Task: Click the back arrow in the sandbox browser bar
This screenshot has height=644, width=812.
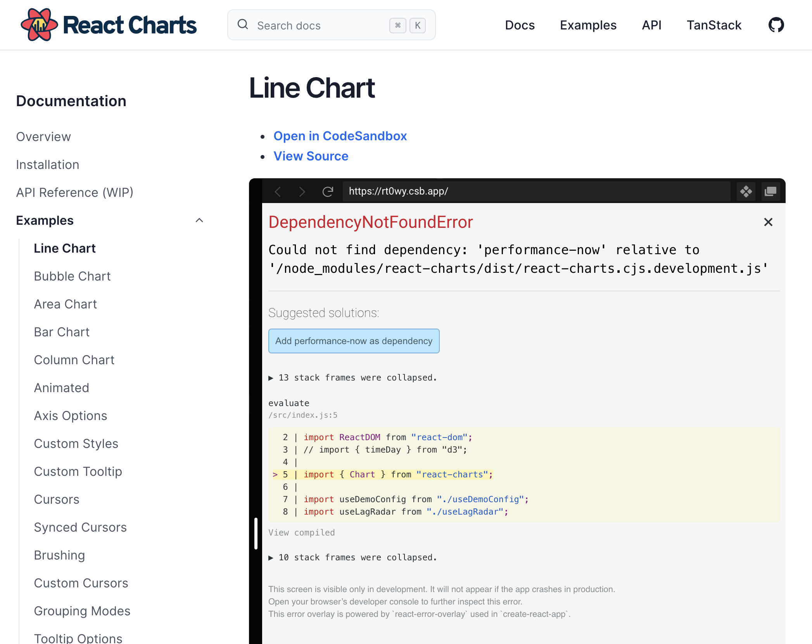Action: point(278,191)
